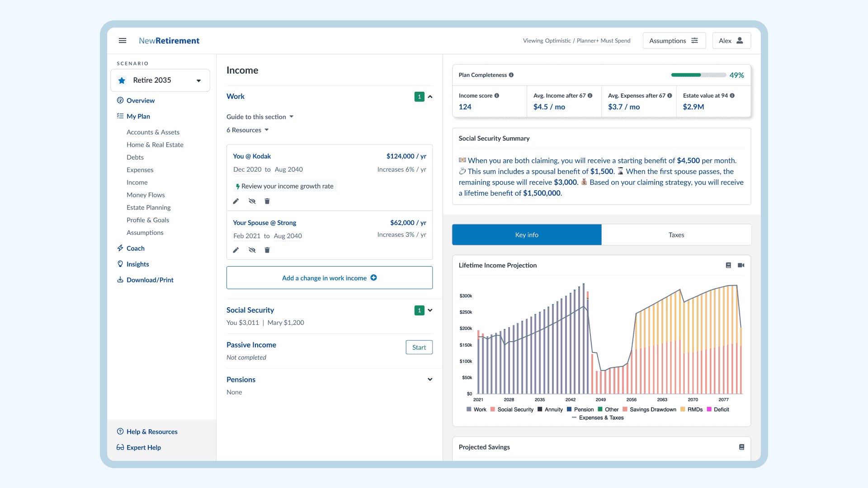Click Add a change in work income
Screen dimensions: 868x488
[x=329, y=278]
